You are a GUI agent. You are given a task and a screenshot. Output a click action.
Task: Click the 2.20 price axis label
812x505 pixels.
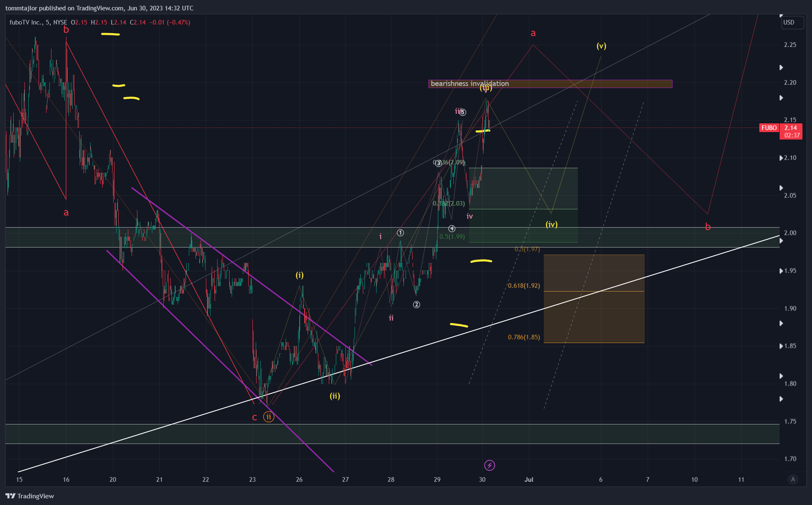pos(790,83)
